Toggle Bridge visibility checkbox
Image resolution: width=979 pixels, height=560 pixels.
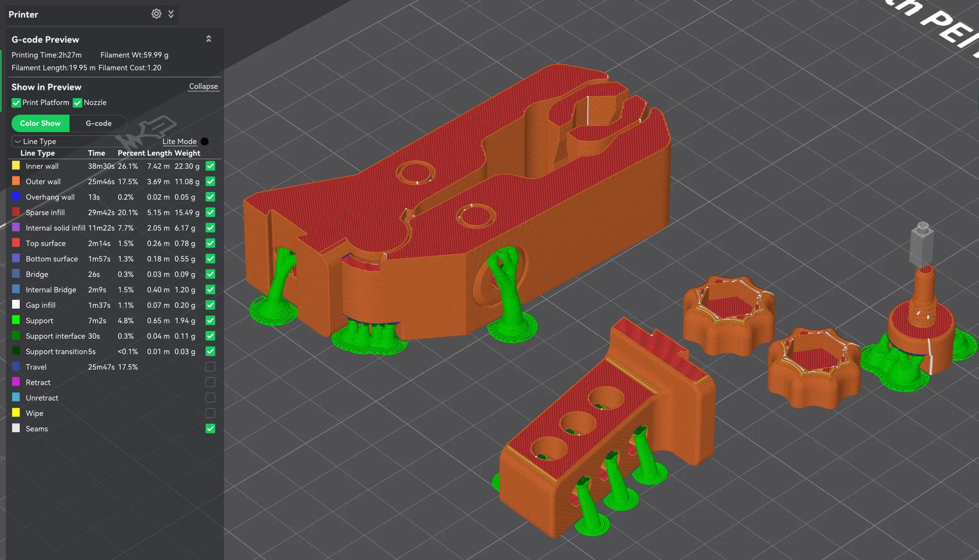[x=210, y=274]
